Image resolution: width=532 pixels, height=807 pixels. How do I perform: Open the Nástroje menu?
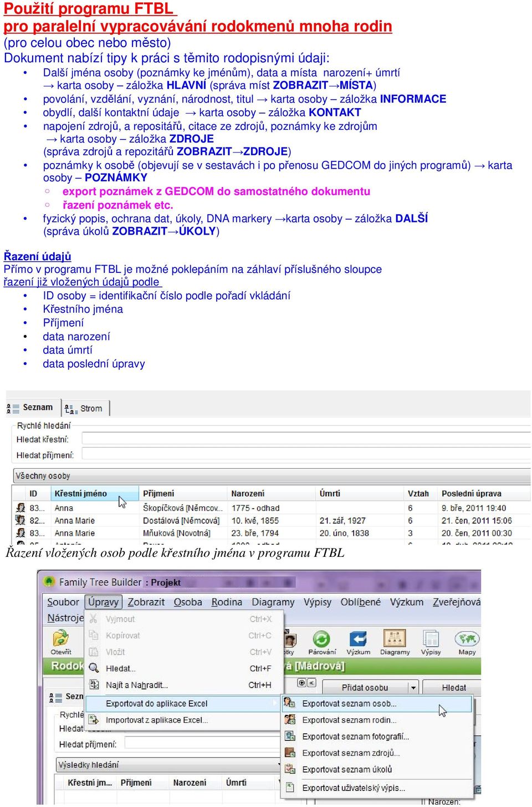pos(65,618)
